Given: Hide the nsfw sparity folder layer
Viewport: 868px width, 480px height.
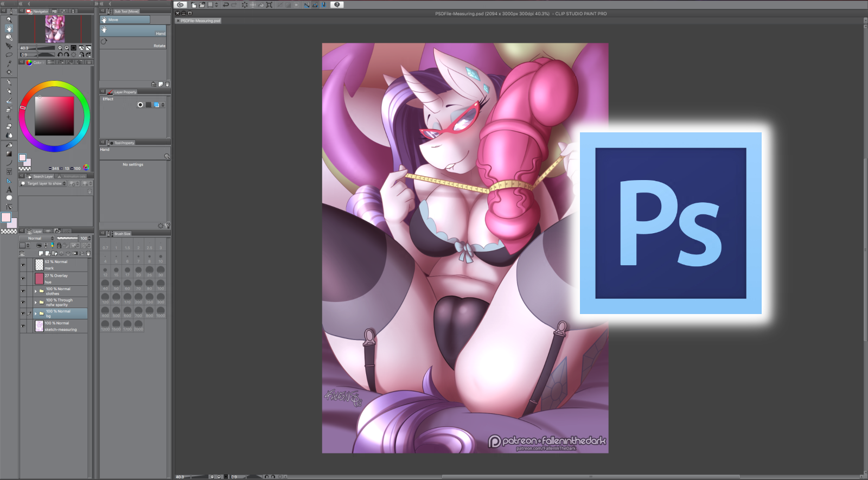Looking at the screenshot, I should (x=23, y=302).
